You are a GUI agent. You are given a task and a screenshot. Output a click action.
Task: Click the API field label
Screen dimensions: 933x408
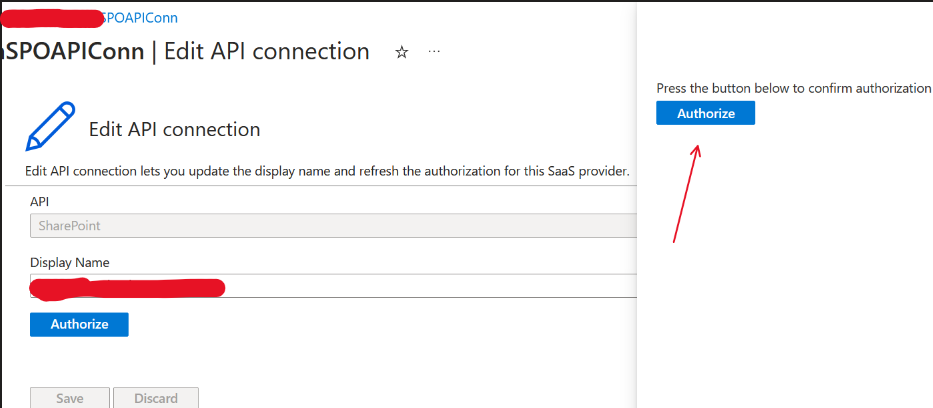[39, 202]
